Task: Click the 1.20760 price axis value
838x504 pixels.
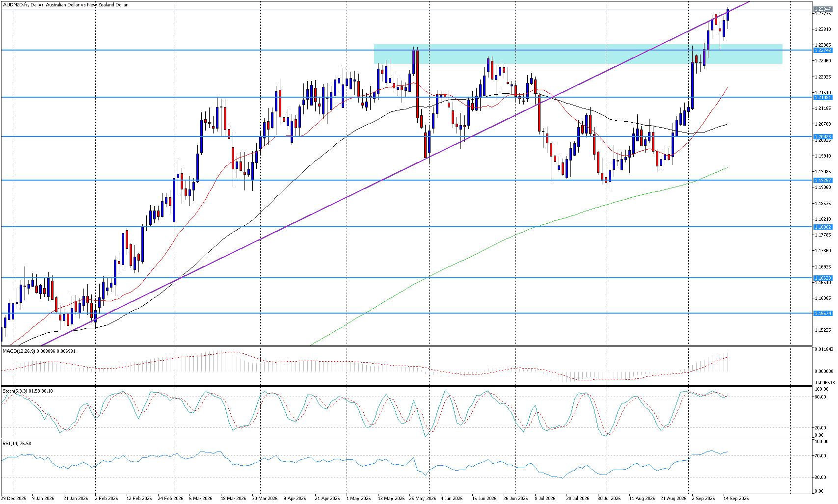Action: pyautogui.click(x=823, y=124)
